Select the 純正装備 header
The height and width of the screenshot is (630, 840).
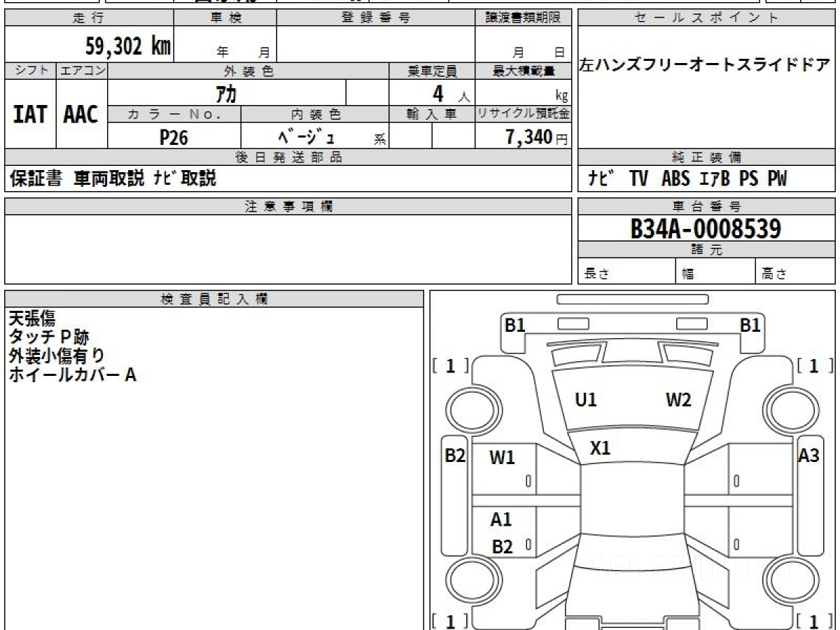point(706,157)
